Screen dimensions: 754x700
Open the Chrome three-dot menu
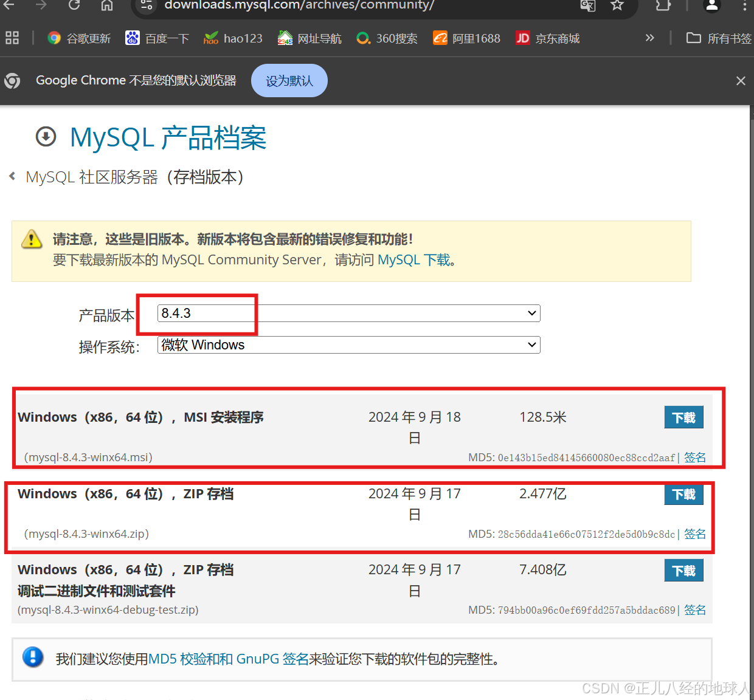click(744, 5)
